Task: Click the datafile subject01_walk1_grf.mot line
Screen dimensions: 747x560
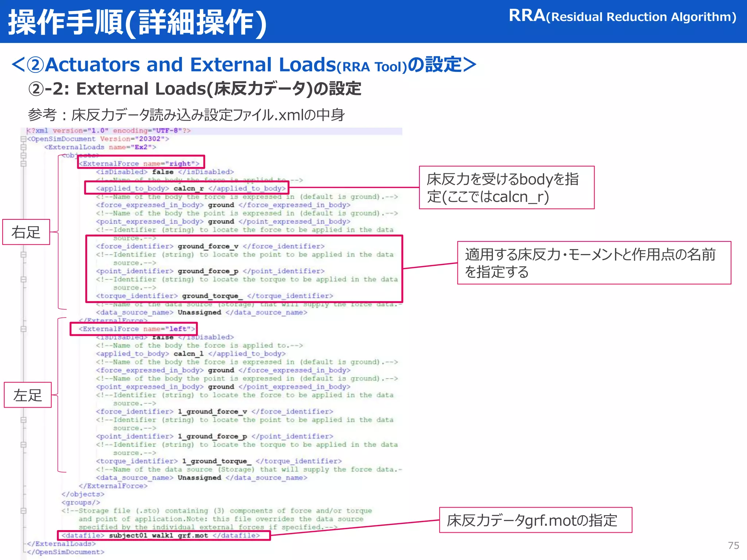Action: tap(161, 536)
